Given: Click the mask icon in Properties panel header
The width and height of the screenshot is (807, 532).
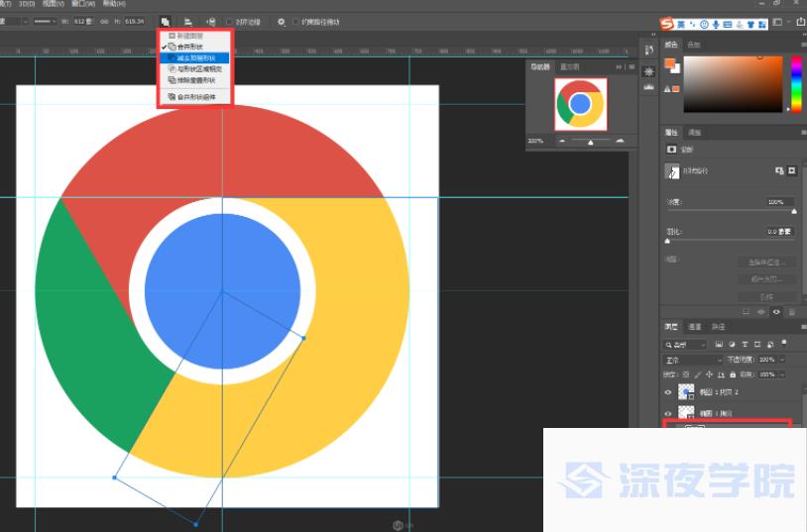Looking at the screenshot, I should [x=671, y=150].
